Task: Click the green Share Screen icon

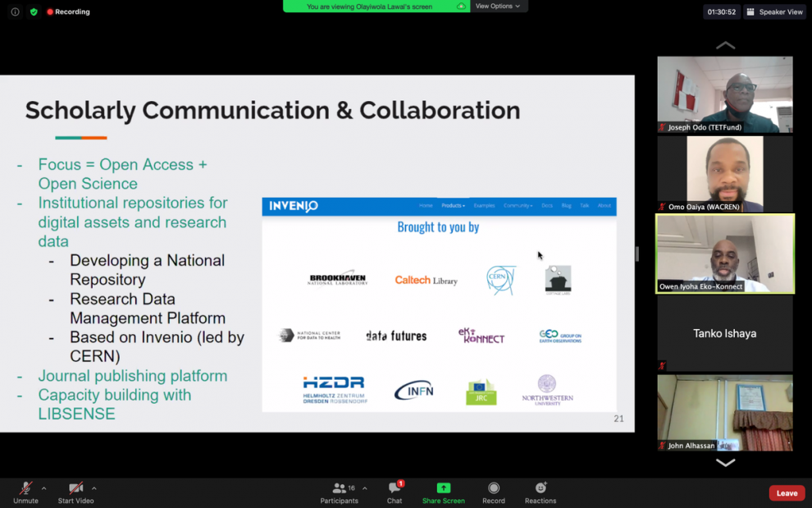Action: click(x=443, y=488)
